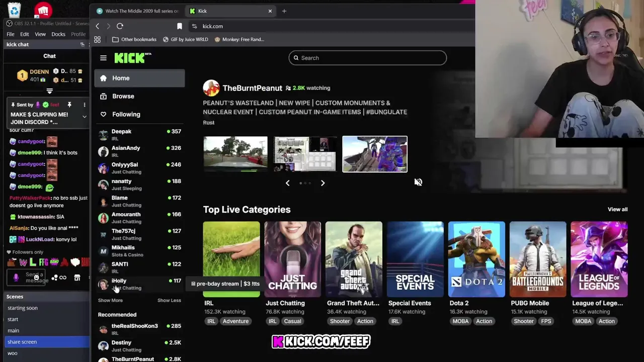Go to Kick Home in sidebar

(x=139, y=78)
